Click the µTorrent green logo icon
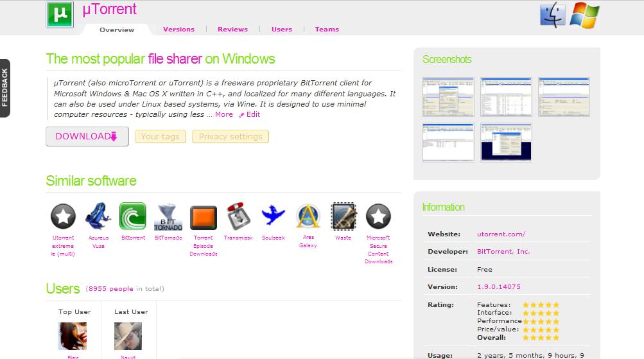Screen dimensions: 644x359 (x=60, y=14)
